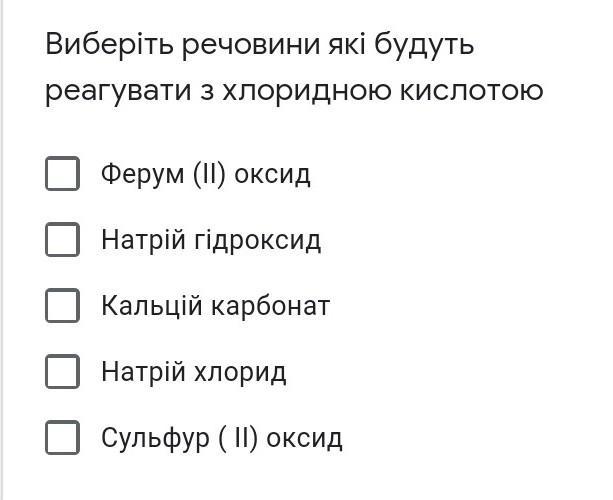Viewport: 613px width, 500px height.
Task: Click the question line 'реагувати з хлоридною кислотою'
Action: tap(294, 92)
